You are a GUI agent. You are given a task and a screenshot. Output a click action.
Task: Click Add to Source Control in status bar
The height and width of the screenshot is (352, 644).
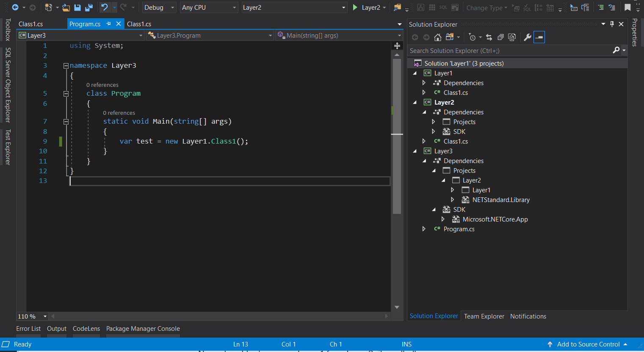click(588, 344)
